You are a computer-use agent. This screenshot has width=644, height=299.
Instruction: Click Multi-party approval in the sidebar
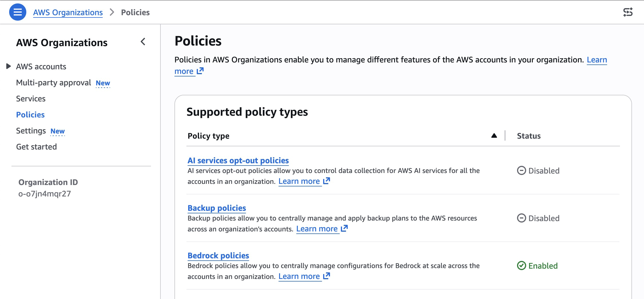tap(53, 82)
